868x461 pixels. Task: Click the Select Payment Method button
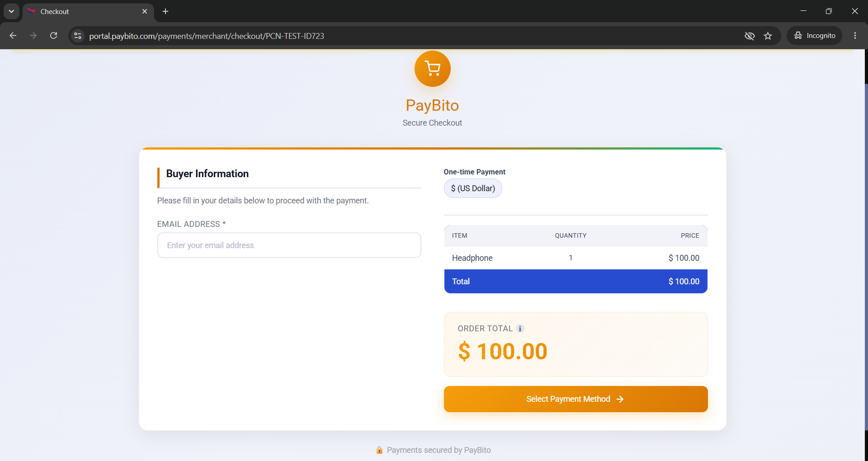point(576,399)
